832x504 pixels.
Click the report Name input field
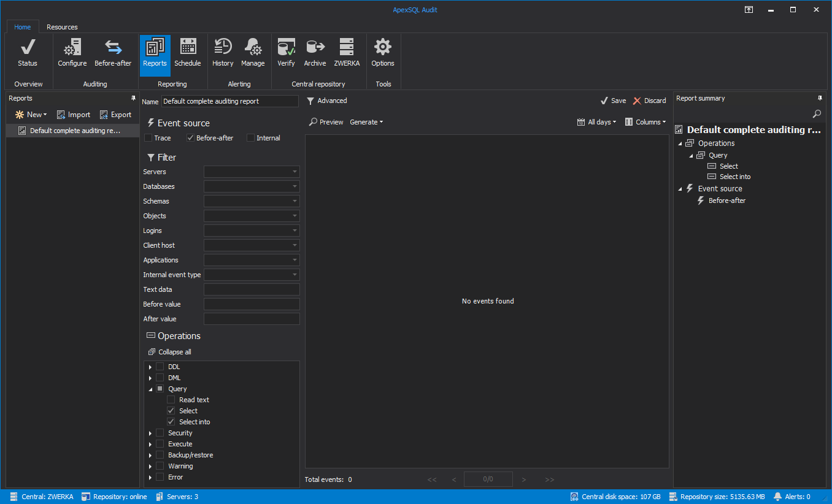[x=230, y=101]
